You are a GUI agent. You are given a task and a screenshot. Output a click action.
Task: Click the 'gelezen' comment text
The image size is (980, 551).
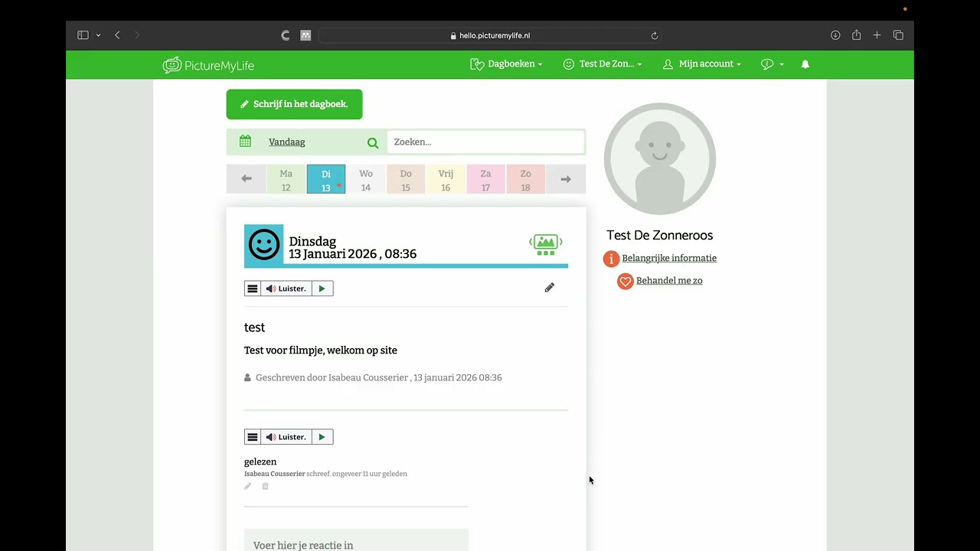coord(260,462)
